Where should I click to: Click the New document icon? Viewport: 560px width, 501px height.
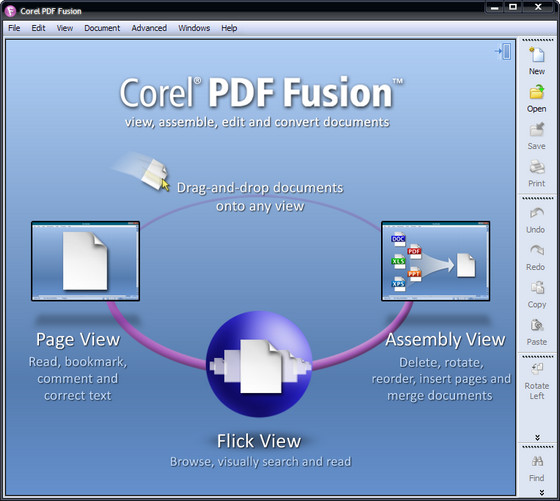point(536,55)
